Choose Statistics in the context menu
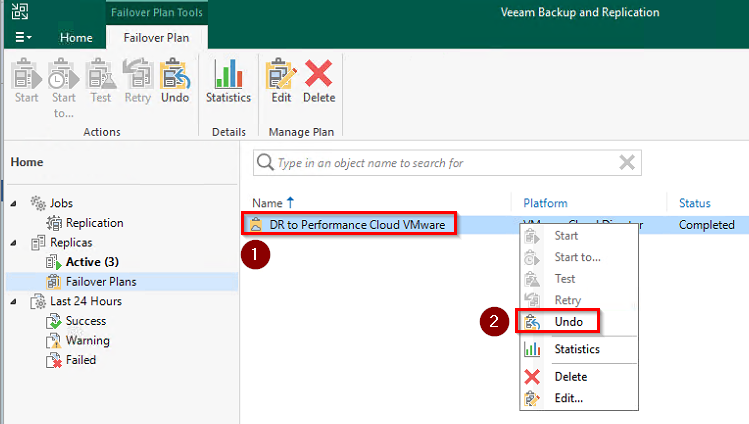 coord(579,349)
